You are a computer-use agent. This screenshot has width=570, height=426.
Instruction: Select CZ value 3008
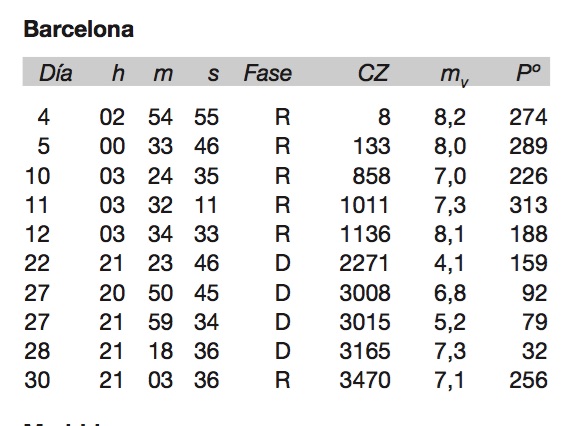click(365, 293)
